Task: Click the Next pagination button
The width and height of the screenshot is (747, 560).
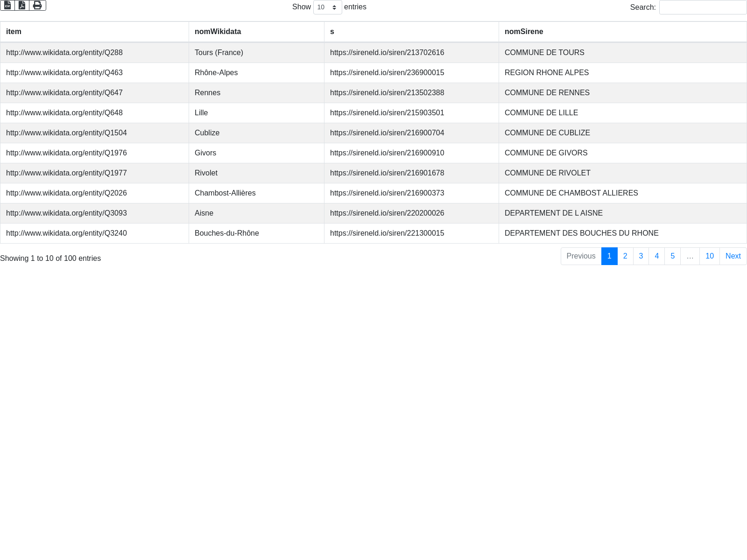Action: tap(733, 256)
